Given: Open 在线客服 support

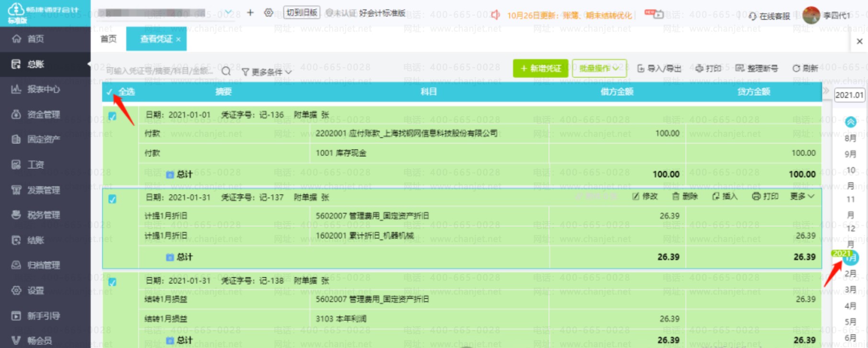Looking at the screenshot, I should pos(769,16).
